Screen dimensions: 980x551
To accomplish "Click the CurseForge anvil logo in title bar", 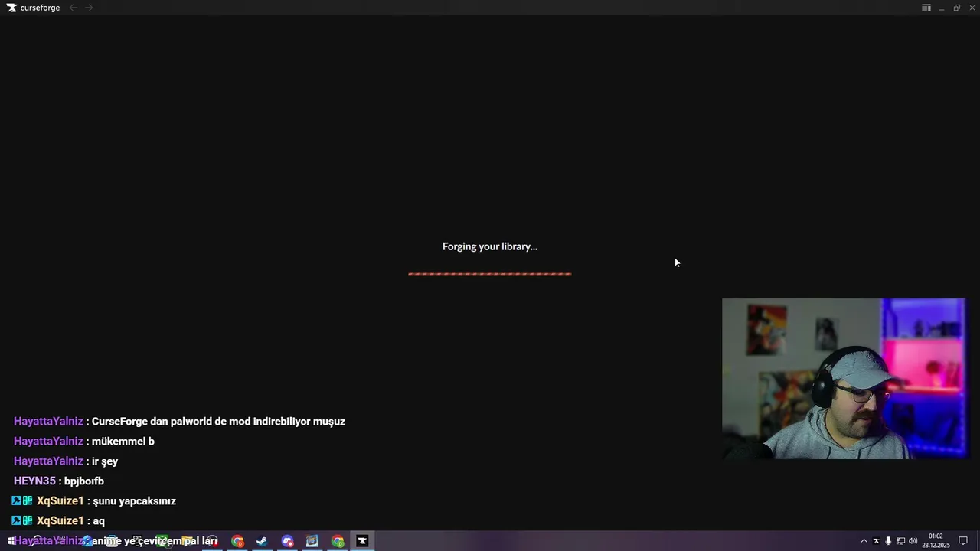I will coord(11,8).
